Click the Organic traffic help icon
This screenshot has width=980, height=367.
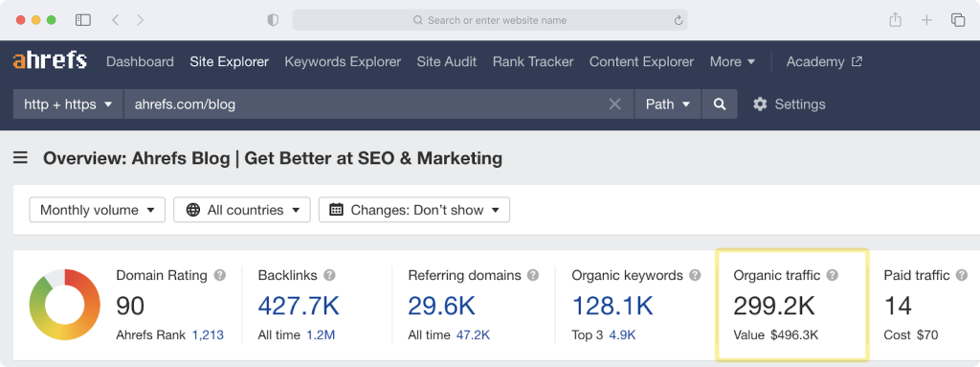tap(832, 275)
